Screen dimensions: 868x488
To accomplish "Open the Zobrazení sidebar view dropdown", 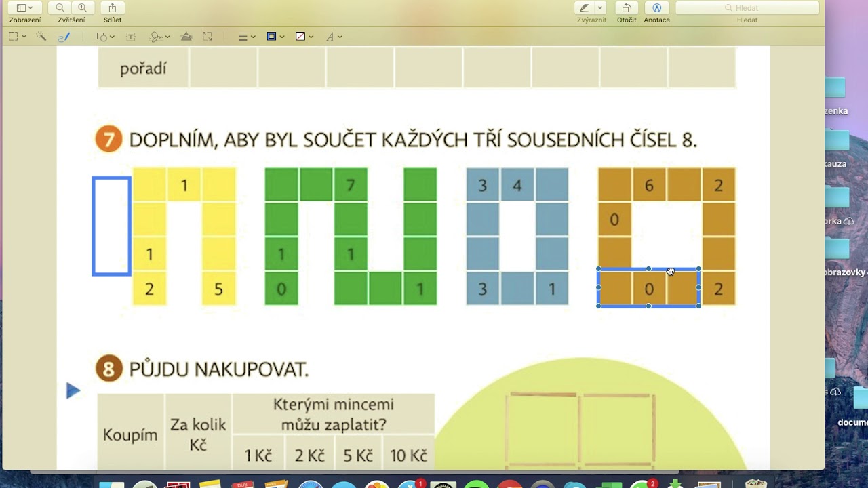I will [25, 7].
